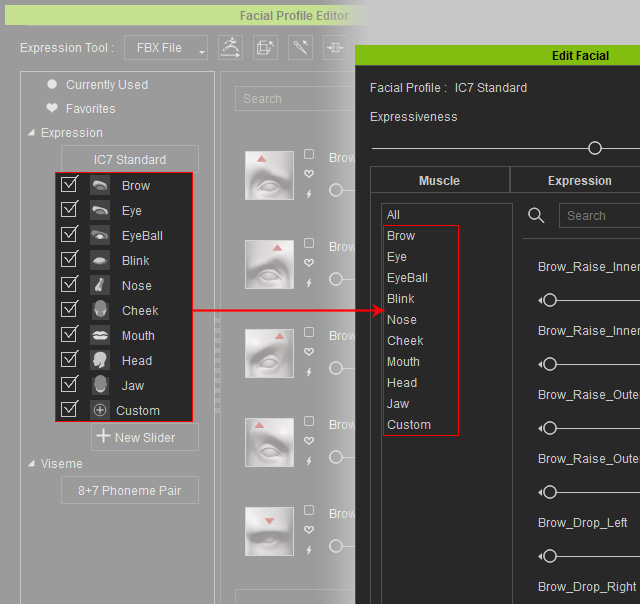Click the running figure motion icon in toolbar
Image resolution: width=640 pixels, height=604 pixels.
(230, 48)
